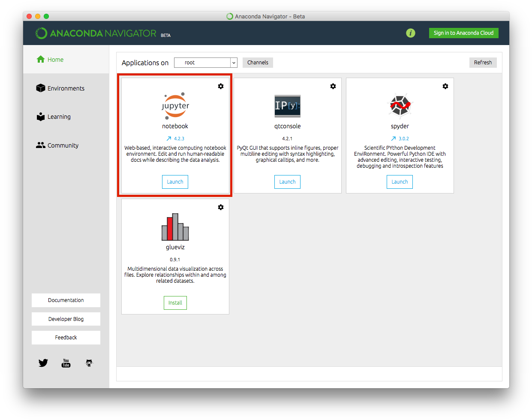Click notebook version update arrow icon
Image resolution: width=532 pixels, height=420 pixels.
coord(169,139)
